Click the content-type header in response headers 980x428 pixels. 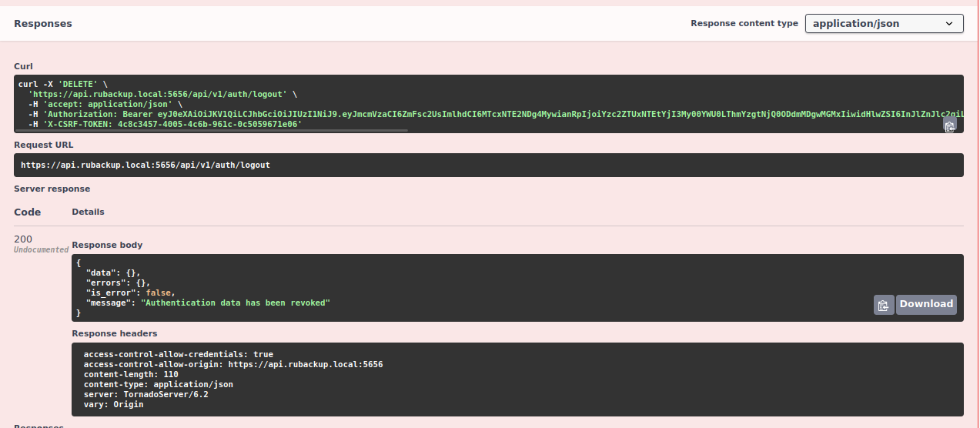158,384
